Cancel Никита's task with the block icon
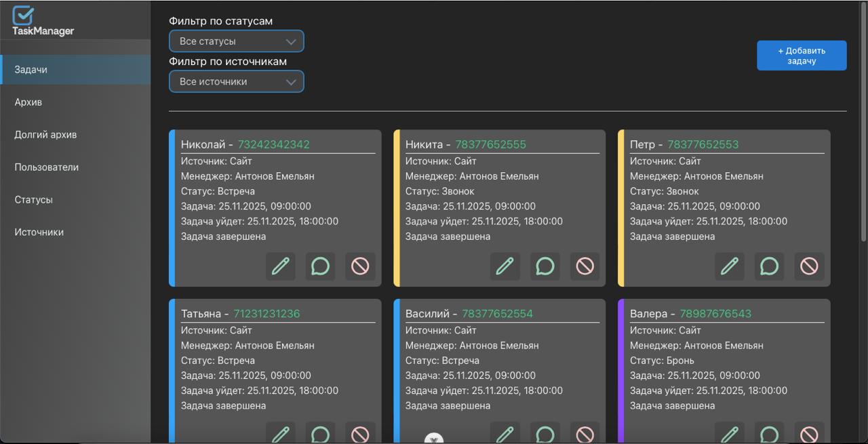 (x=585, y=266)
